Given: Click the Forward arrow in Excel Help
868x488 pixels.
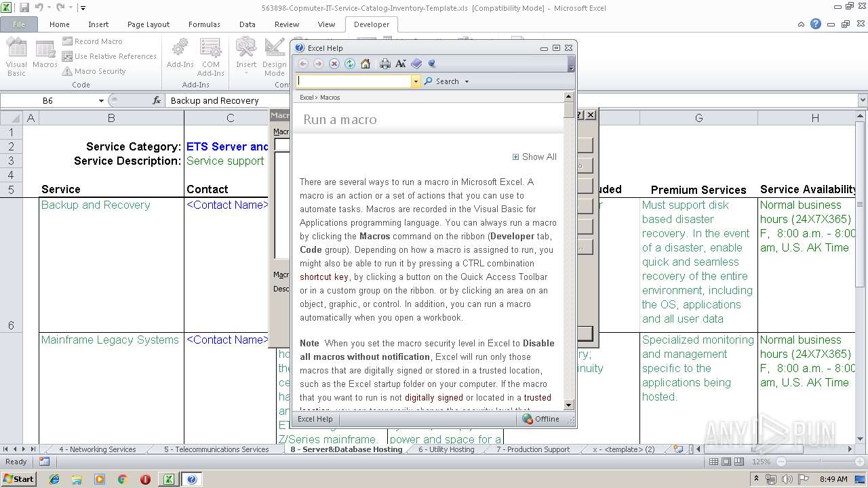Looking at the screenshot, I should tap(318, 64).
